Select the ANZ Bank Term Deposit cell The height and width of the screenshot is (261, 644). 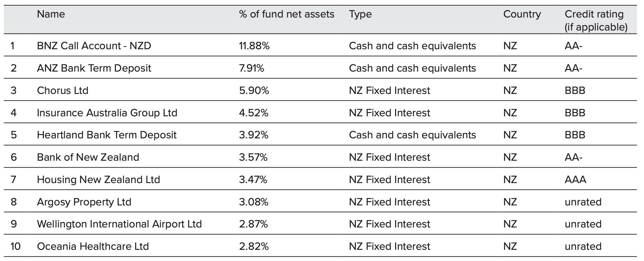click(94, 68)
